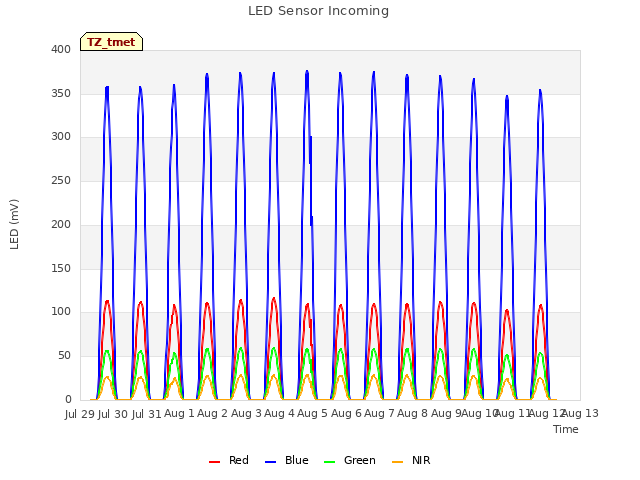The width and height of the screenshot is (640, 480).
Task: Click the Aug 4 x-axis date label
Action: click(x=279, y=414)
